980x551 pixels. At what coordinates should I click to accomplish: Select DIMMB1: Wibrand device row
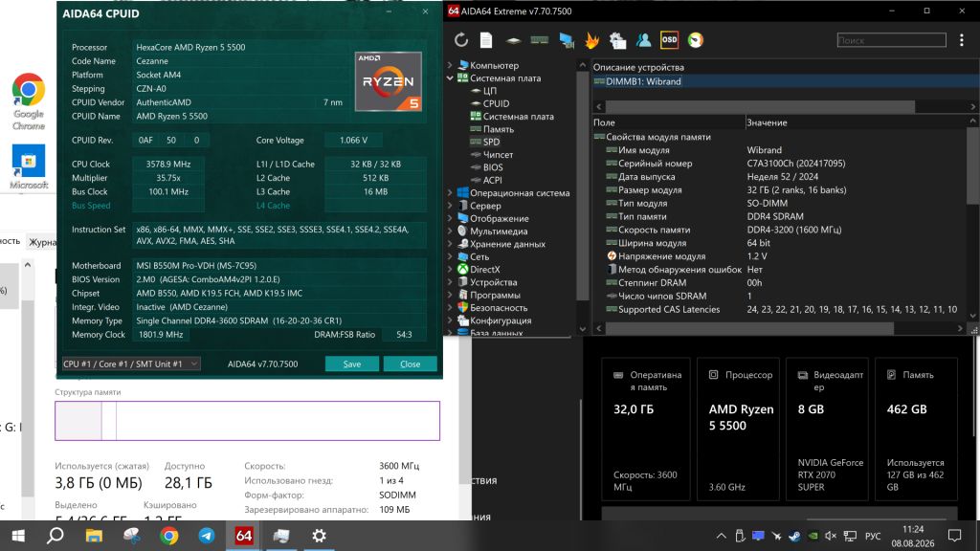785,81
